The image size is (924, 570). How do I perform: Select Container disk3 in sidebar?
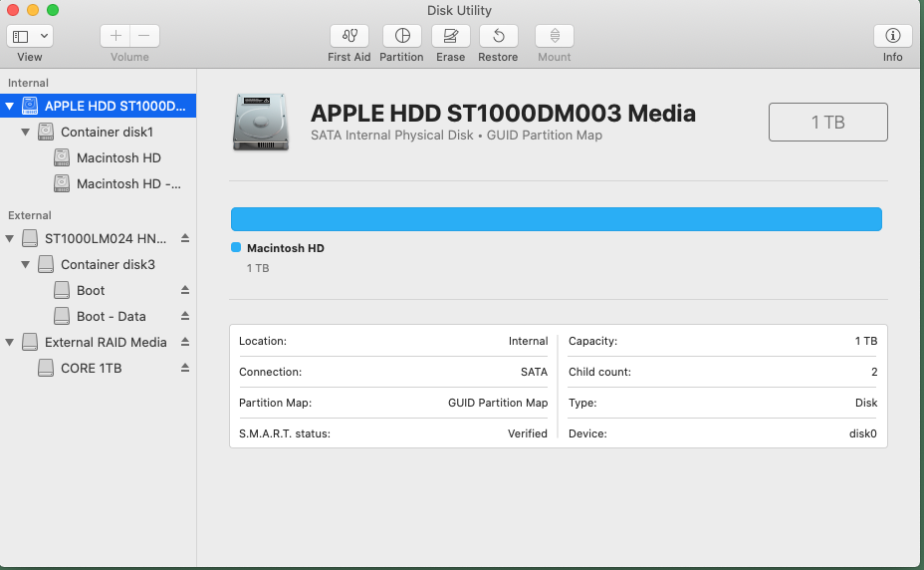click(98, 264)
